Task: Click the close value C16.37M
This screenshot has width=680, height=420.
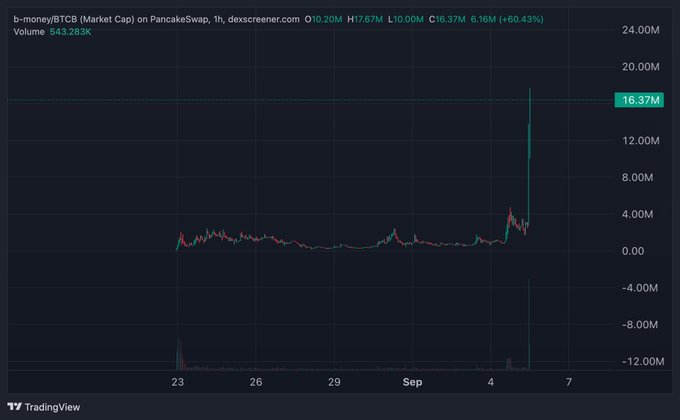Action: [x=447, y=20]
